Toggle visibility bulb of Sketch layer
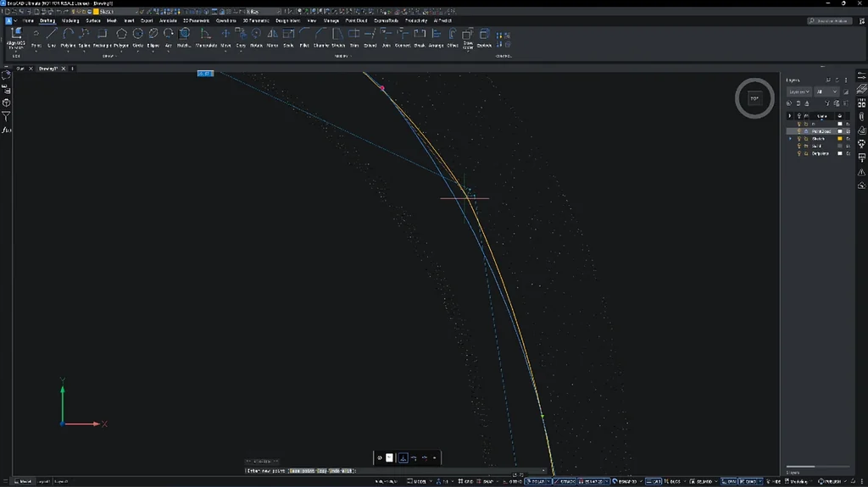868x487 pixels. 798,138
